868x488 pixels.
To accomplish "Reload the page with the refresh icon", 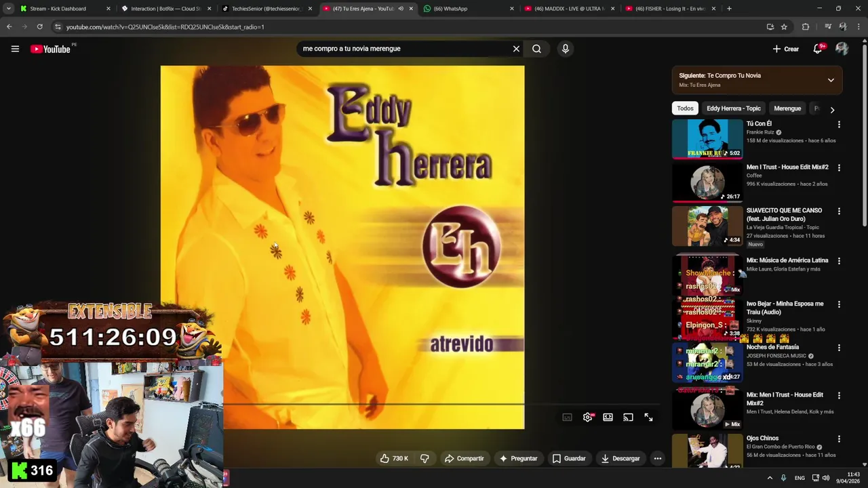I will [x=39, y=27].
